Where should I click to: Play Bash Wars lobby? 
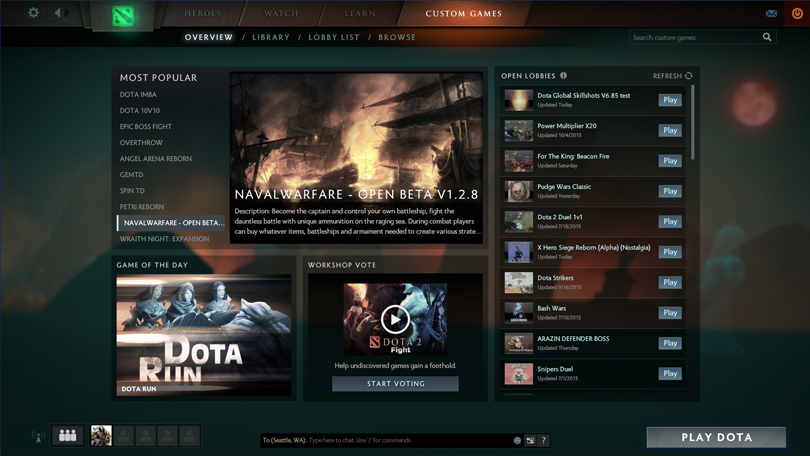click(x=670, y=313)
